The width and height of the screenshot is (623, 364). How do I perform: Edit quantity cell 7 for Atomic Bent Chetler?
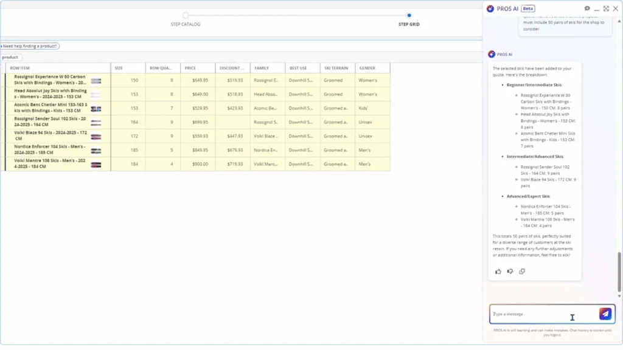pos(163,108)
